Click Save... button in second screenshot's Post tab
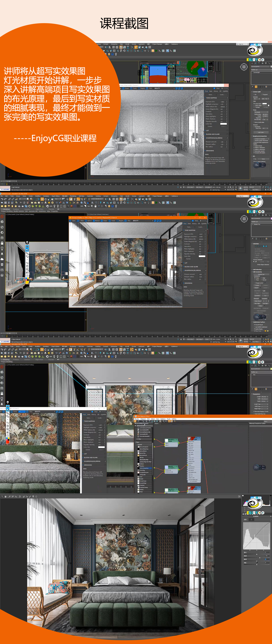The width and height of the screenshot is (272, 644). (189, 227)
